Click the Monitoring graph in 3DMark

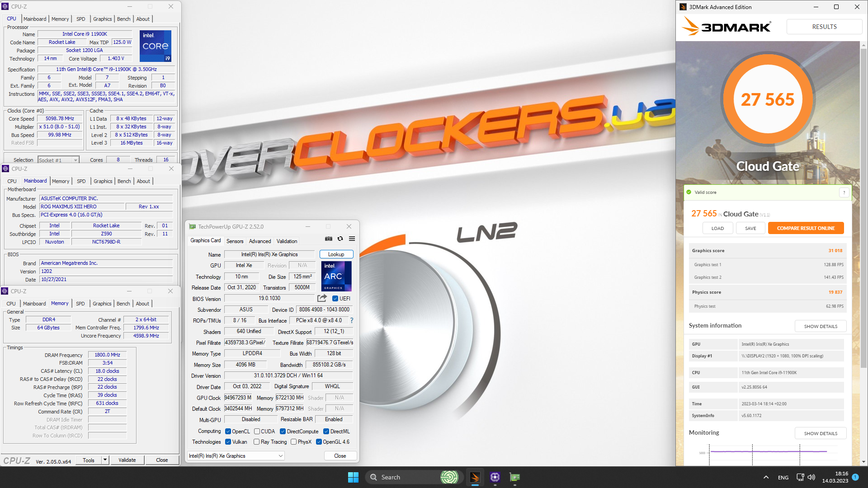pyautogui.click(x=768, y=454)
